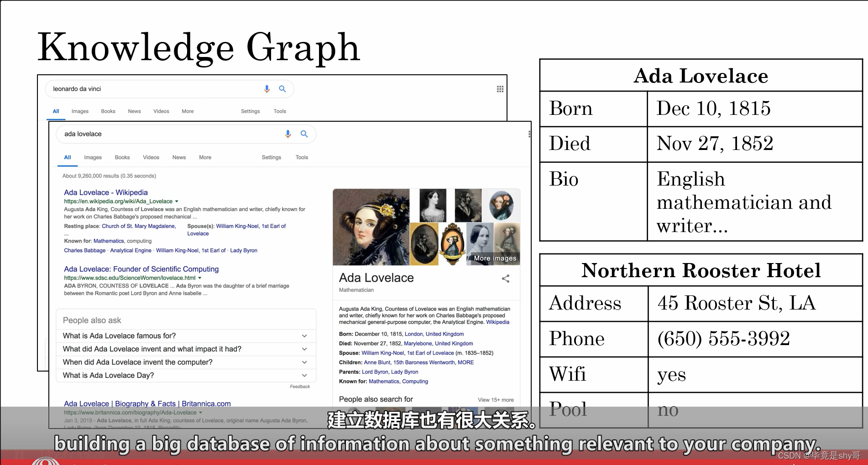The height and width of the screenshot is (465, 868).
Task: Click the share icon beside Ada Lovelace title
Action: point(506,279)
